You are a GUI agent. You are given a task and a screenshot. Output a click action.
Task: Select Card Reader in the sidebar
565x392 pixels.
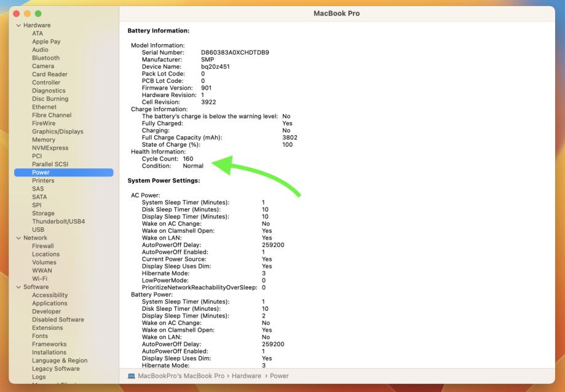(50, 74)
